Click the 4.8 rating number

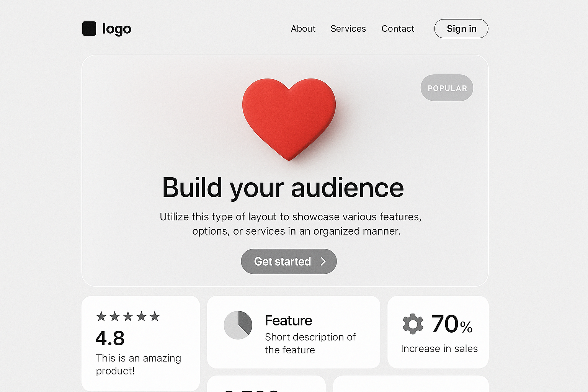(x=110, y=338)
